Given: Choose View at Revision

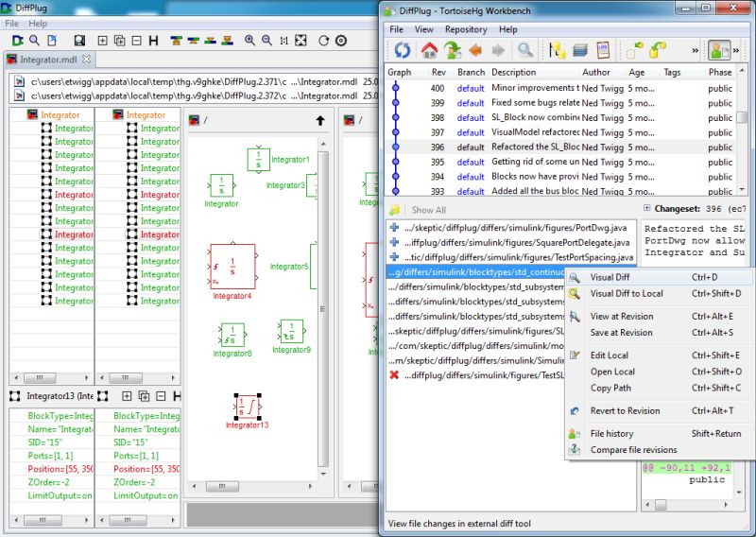Looking at the screenshot, I should click(x=657, y=317).
